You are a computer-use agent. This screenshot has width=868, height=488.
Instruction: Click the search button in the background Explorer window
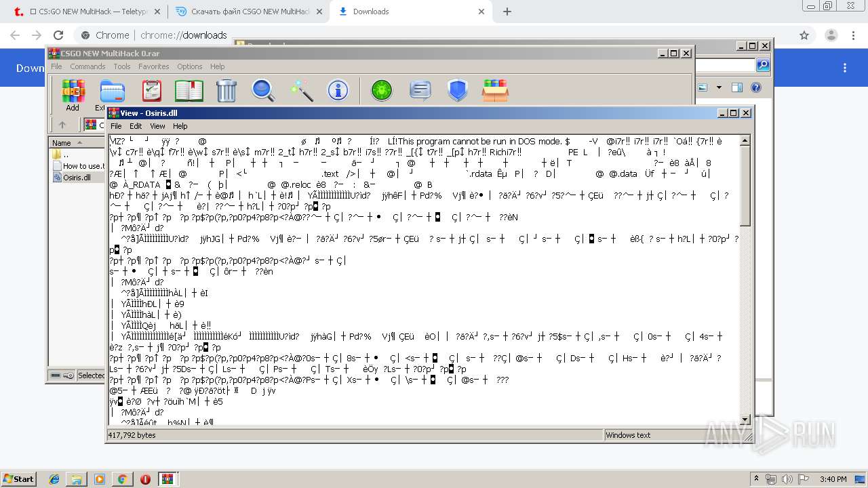tap(763, 65)
